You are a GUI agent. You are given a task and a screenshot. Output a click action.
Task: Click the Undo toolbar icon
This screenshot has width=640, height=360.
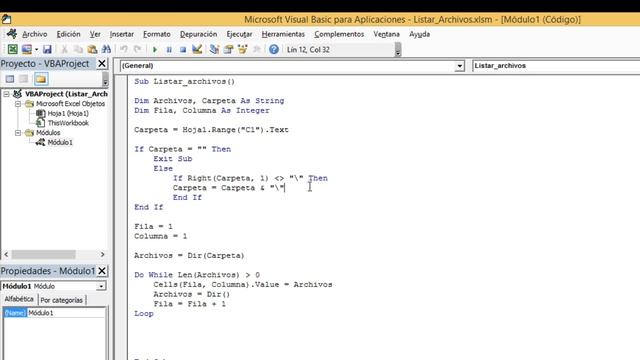pyautogui.click(x=123, y=49)
